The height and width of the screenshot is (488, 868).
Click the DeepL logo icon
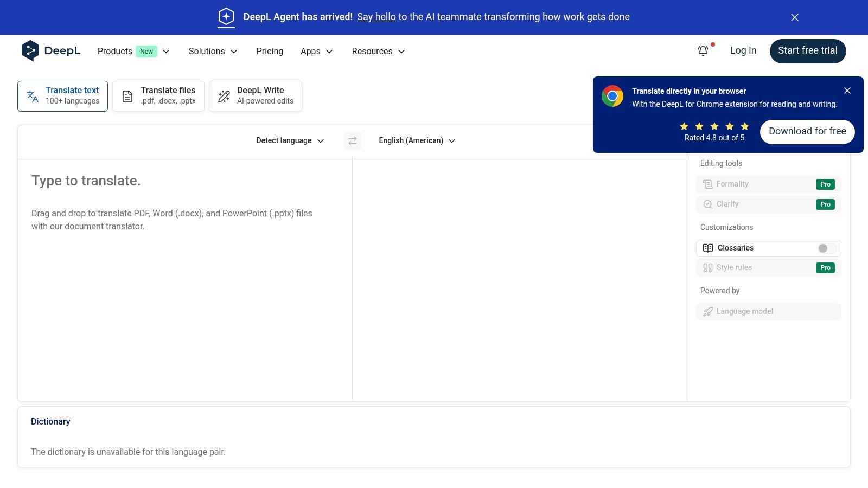pyautogui.click(x=30, y=51)
